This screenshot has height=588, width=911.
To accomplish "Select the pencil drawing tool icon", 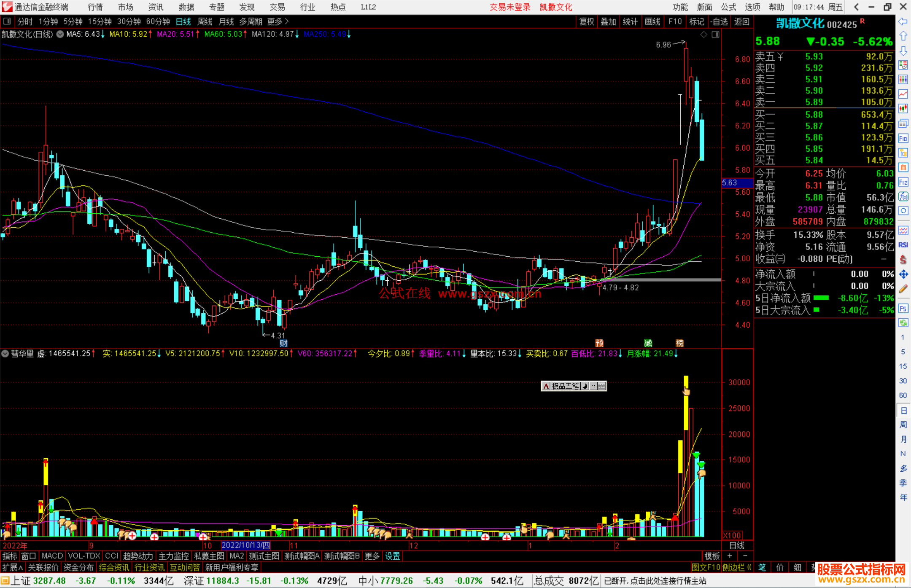I will pos(903,289).
